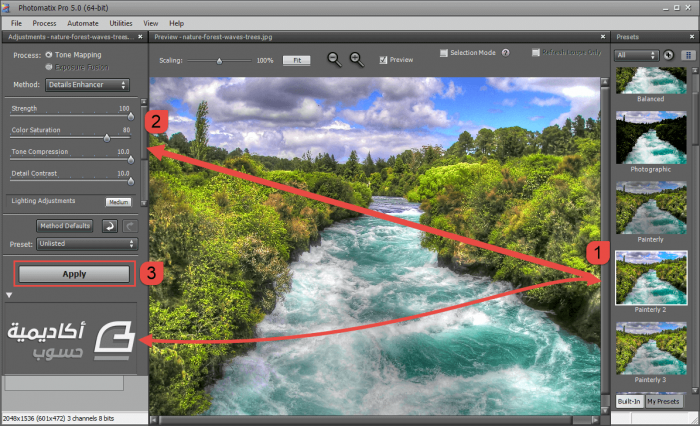Image resolution: width=700 pixels, height=426 pixels.
Task: Open the Process menu
Action: coord(44,23)
